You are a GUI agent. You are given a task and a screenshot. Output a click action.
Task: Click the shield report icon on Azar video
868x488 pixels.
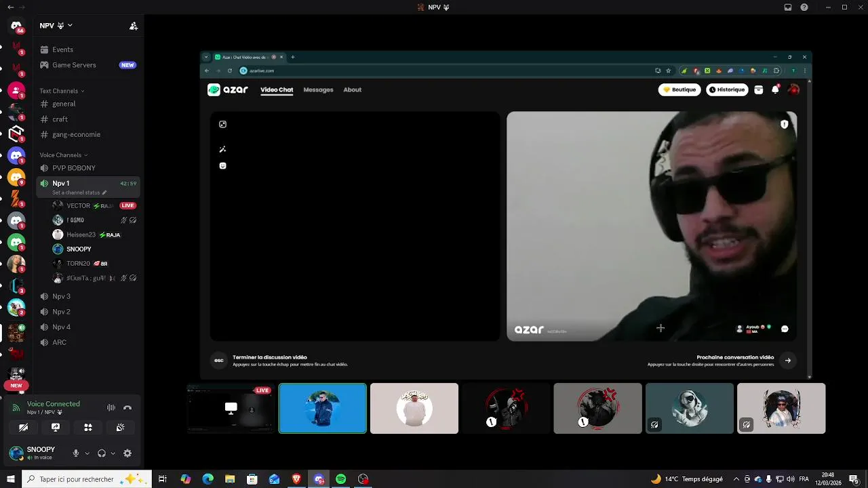tap(785, 125)
